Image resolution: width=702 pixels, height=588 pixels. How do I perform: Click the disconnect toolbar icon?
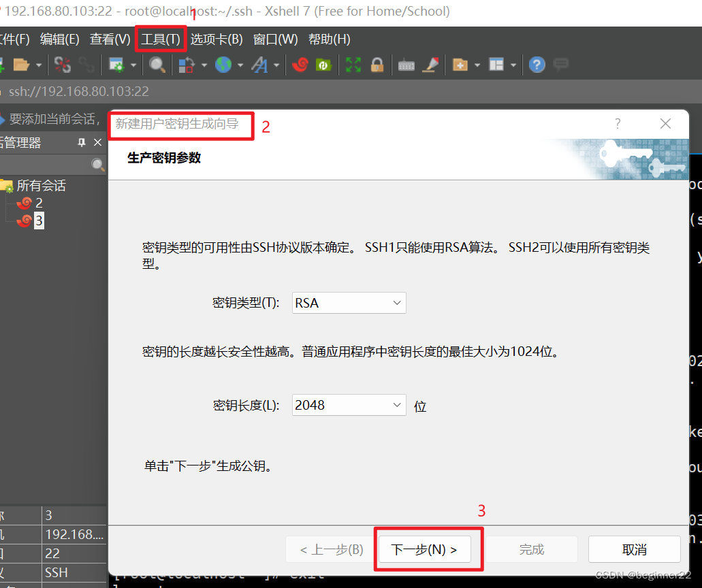click(x=62, y=65)
